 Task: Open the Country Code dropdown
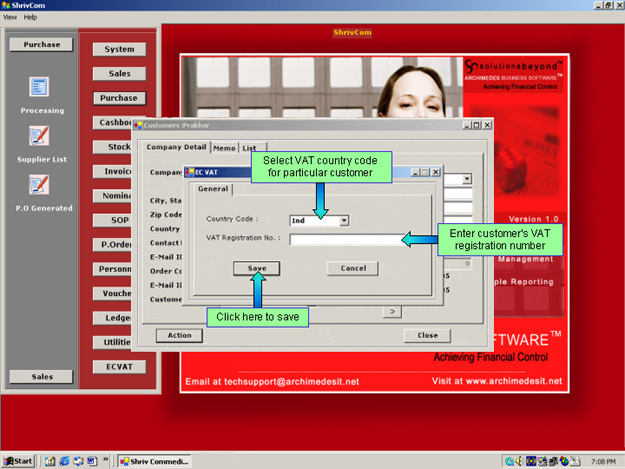(x=344, y=220)
